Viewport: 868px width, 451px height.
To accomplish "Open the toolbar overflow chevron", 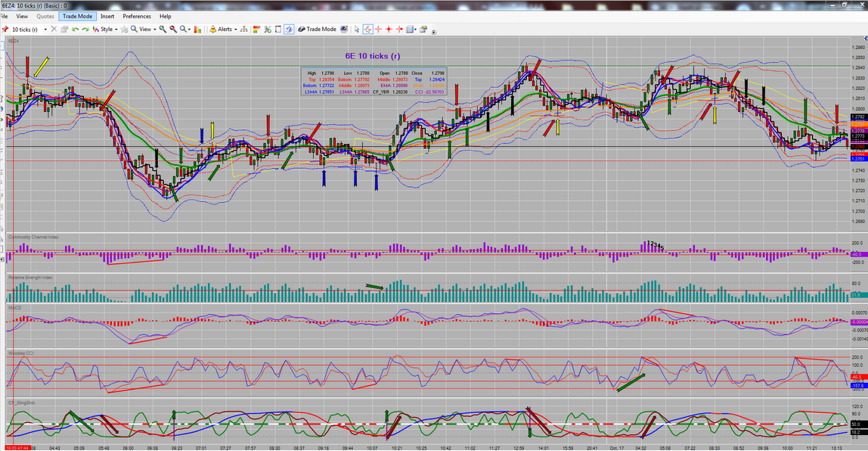I will (x=433, y=32).
